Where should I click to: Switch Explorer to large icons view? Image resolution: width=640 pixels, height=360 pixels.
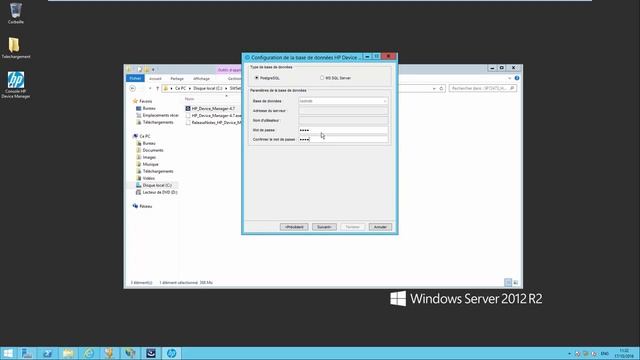[x=516, y=282]
